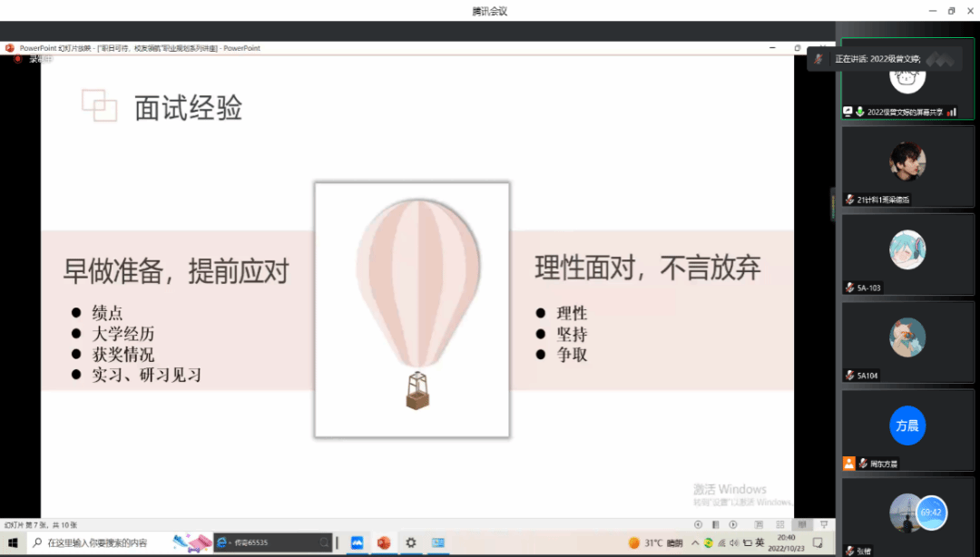Select the 5A104 participant video tile

pyautogui.click(x=907, y=341)
